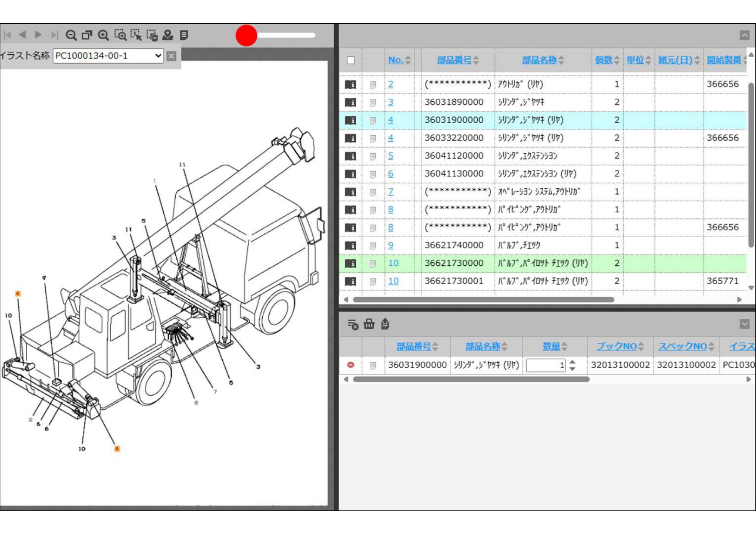Click the quantity input field in cart
Viewport: 756px width, 534px height.
(x=545, y=365)
